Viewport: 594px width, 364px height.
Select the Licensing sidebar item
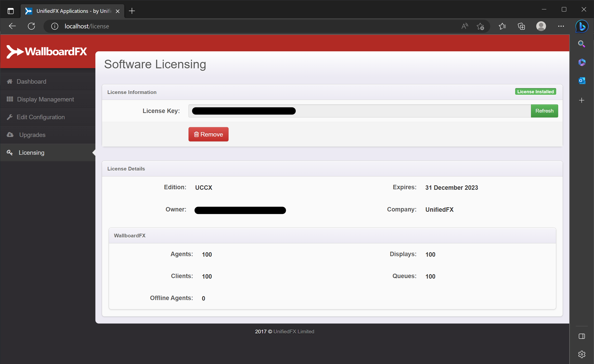(x=48, y=153)
